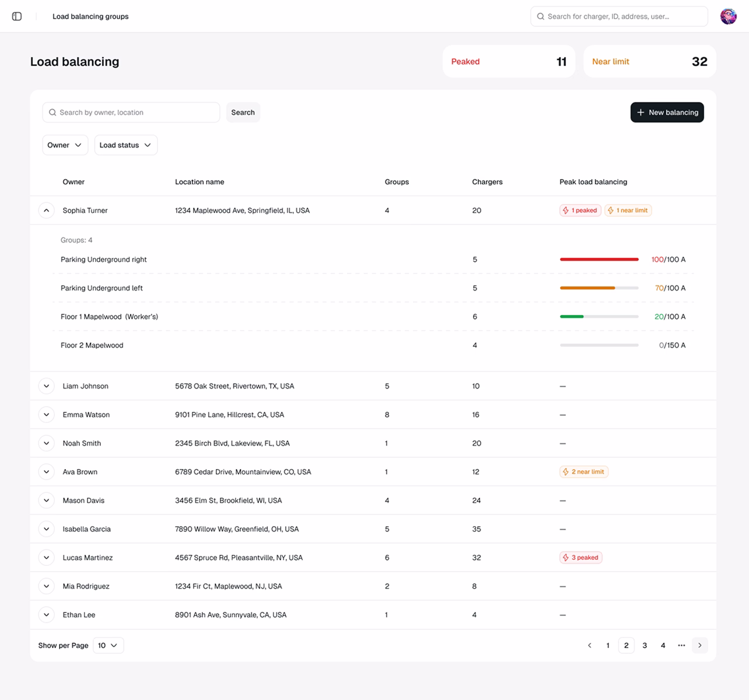Click the Peak load balancing column header
The width and height of the screenshot is (749, 700).
pyautogui.click(x=593, y=182)
